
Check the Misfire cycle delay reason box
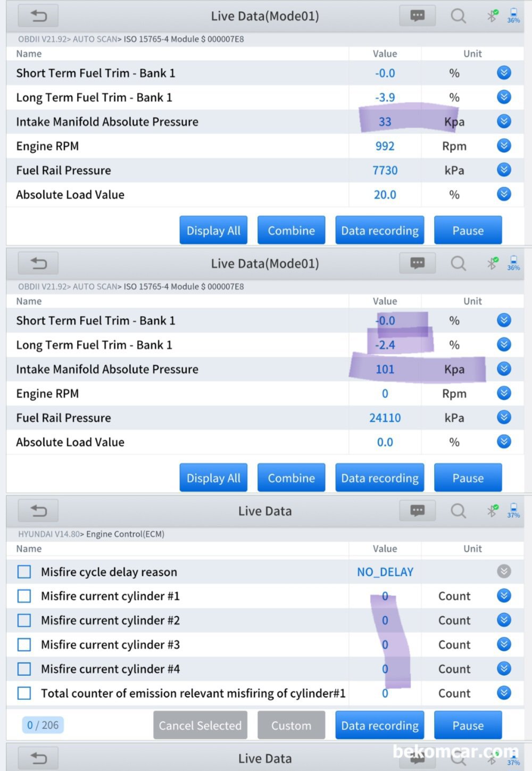pyautogui.click(x=24, y=572)
